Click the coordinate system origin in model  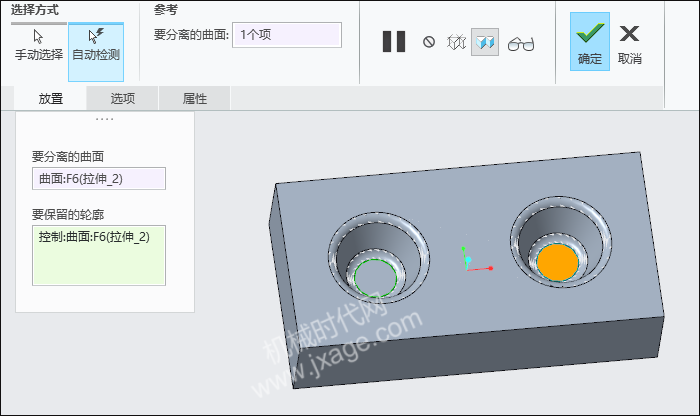point(468,259)
